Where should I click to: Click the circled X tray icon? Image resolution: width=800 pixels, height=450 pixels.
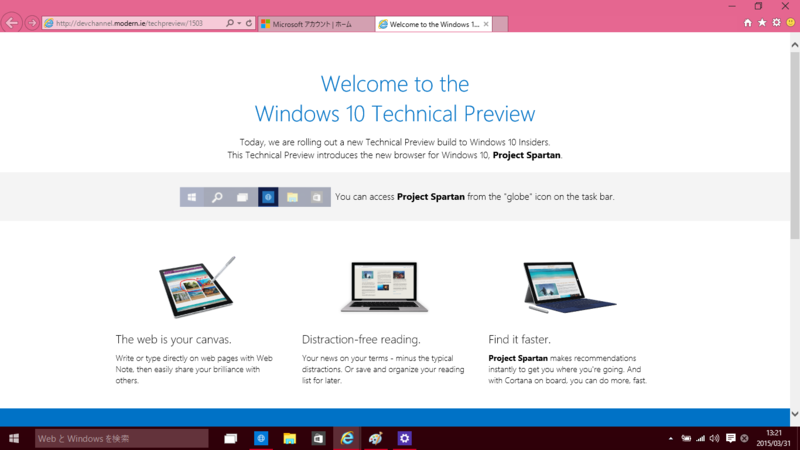744,438
